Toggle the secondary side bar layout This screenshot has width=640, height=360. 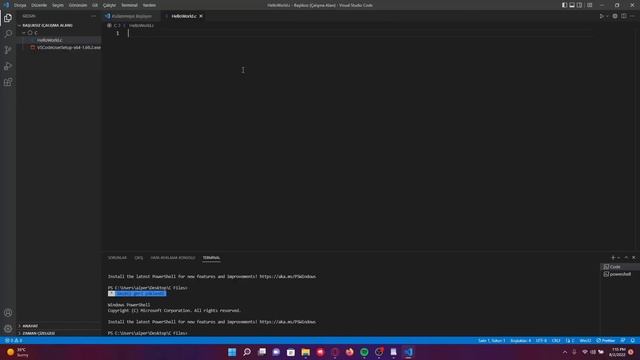pos(580,5)
